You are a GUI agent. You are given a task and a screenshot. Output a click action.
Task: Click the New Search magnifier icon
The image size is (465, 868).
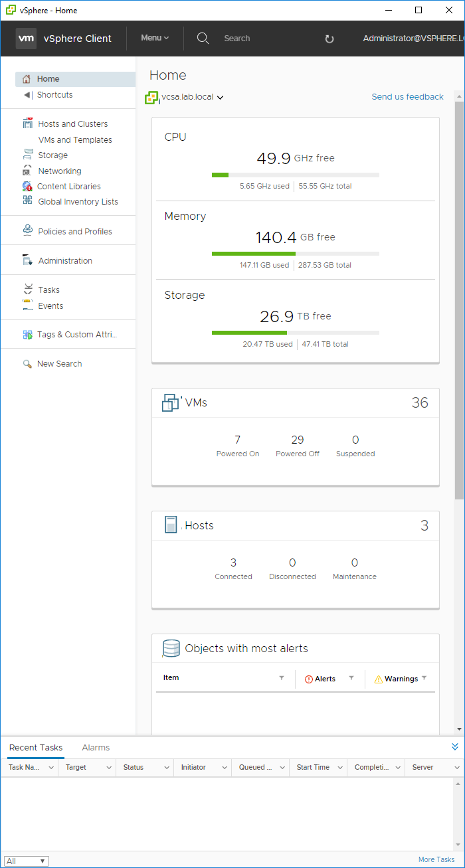pyautogui.click(x=27, y=364)
